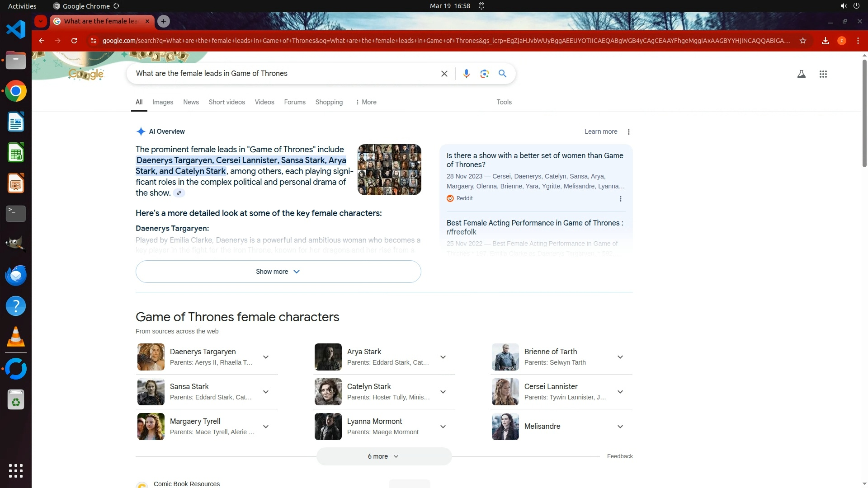The image size is (868, 488).
Task: Click the AI Overview source link chip
Action: [179, 193]
